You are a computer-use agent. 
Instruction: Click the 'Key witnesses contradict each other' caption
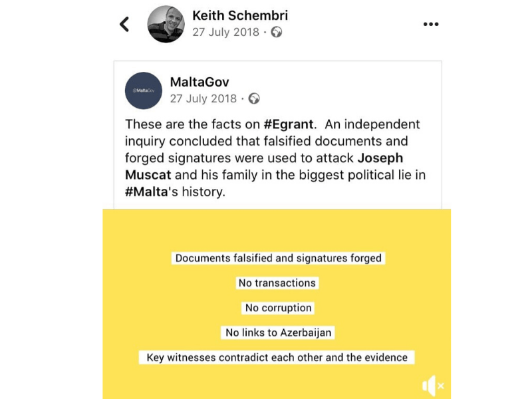pos(277,357)
